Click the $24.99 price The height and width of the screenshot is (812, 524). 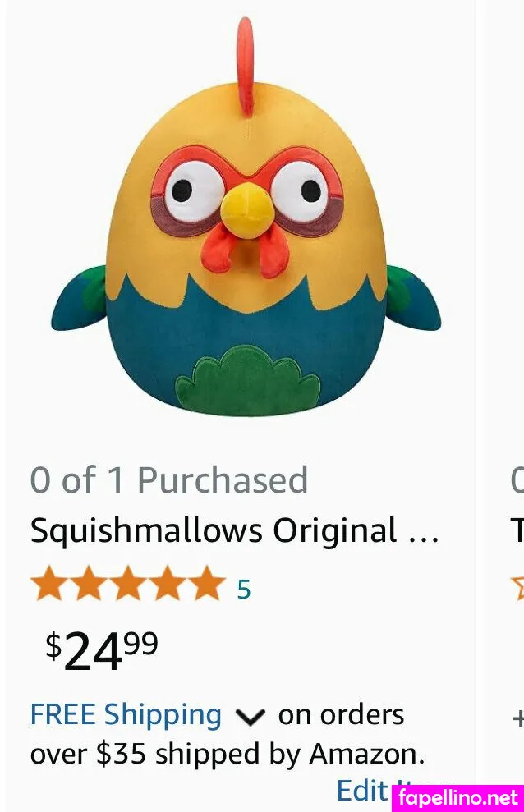pyautogui.click(x=102, y=650)
